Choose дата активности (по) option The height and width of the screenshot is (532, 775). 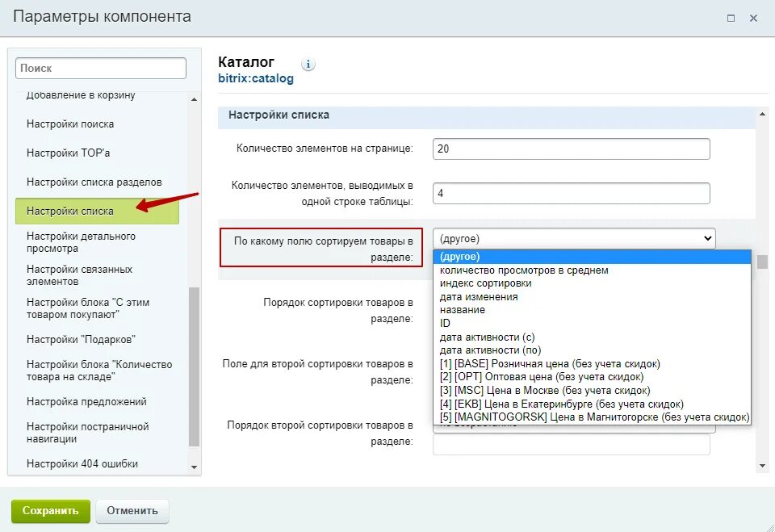tap(592, 350)
